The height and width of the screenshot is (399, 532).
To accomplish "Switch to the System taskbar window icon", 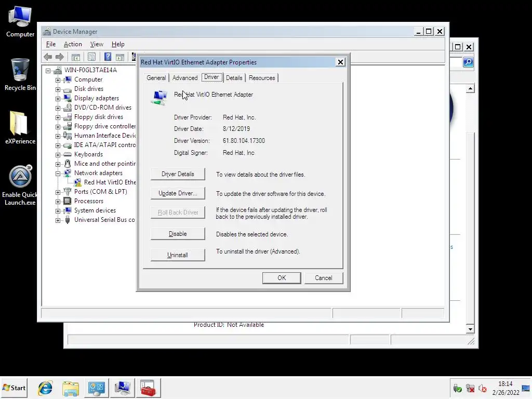I will 122,388.
